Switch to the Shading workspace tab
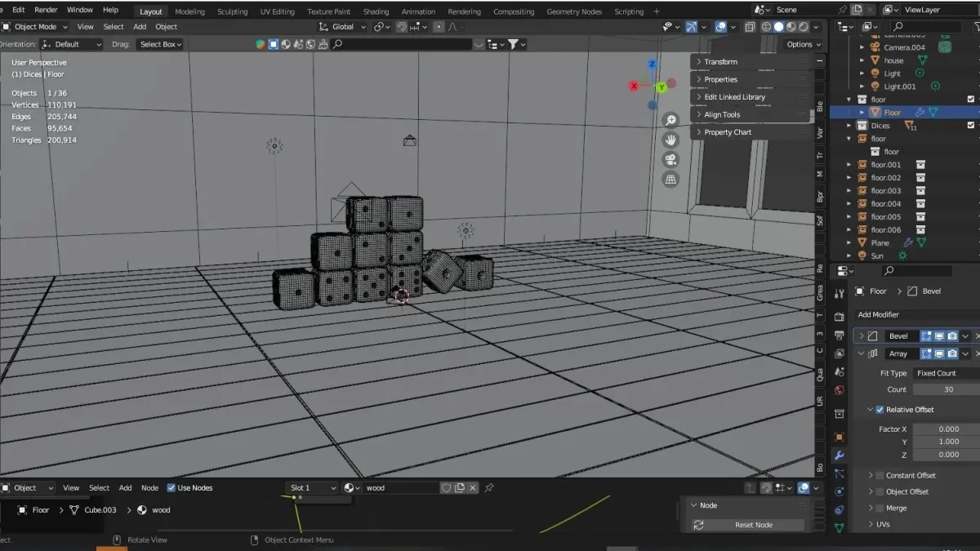 [x=376, y=11]
